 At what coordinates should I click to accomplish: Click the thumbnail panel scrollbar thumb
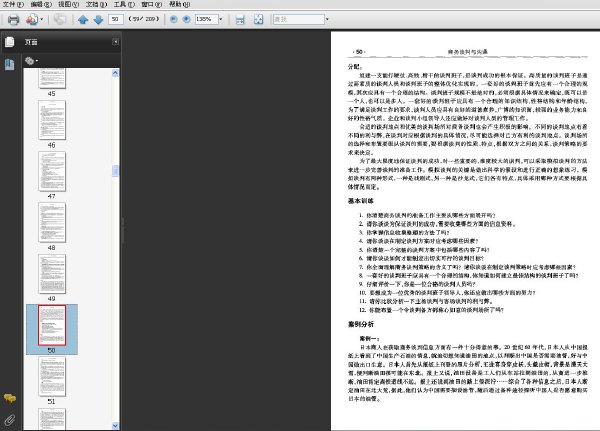[115, 171]
